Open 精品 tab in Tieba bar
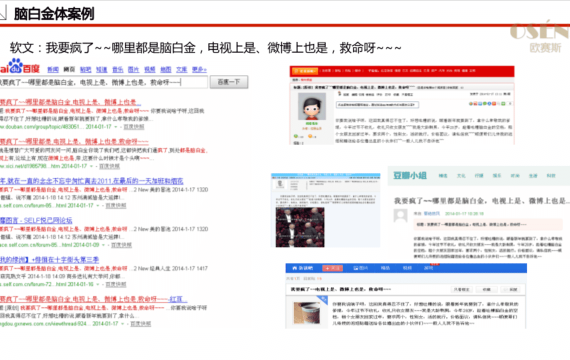This screenshot has width=570, height=360. point(385,268)
